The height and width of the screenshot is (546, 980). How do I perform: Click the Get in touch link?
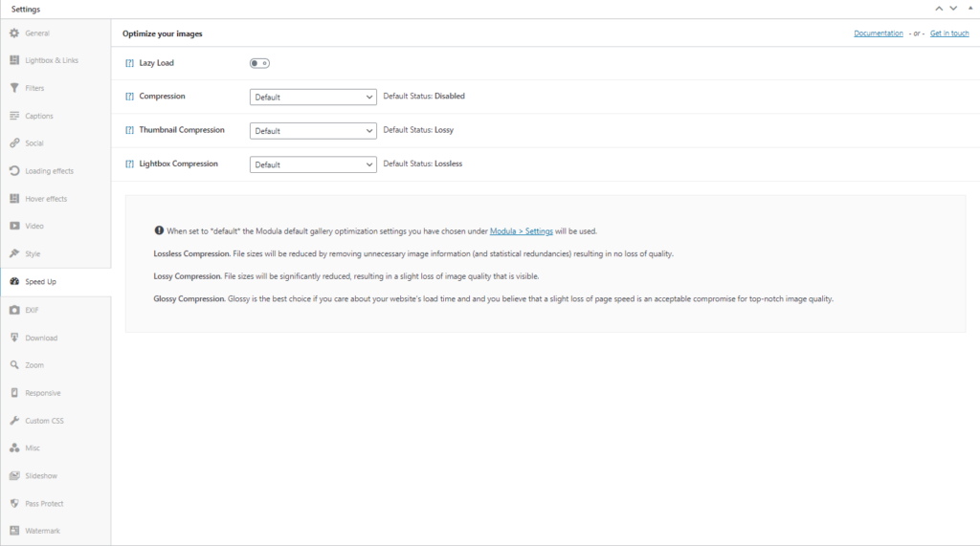click(948, 33)
